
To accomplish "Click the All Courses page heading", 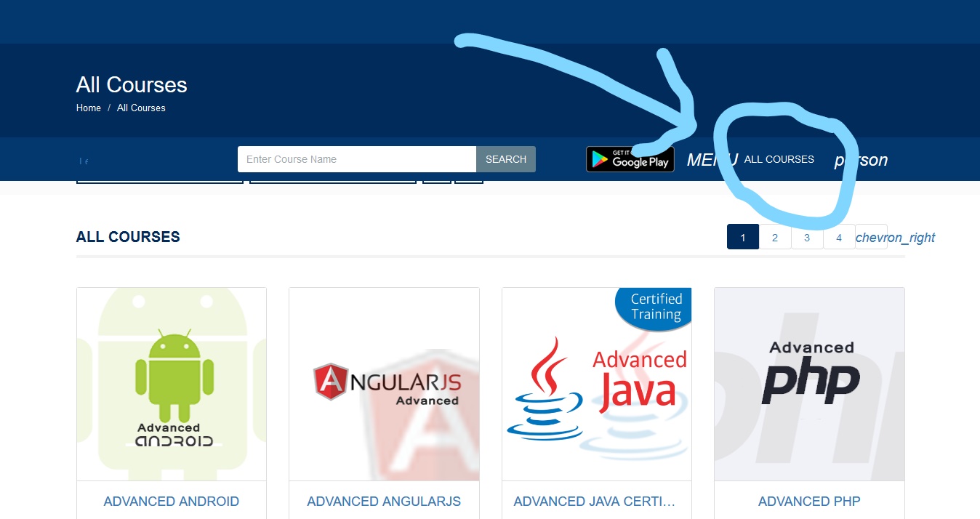I will 132,85.
